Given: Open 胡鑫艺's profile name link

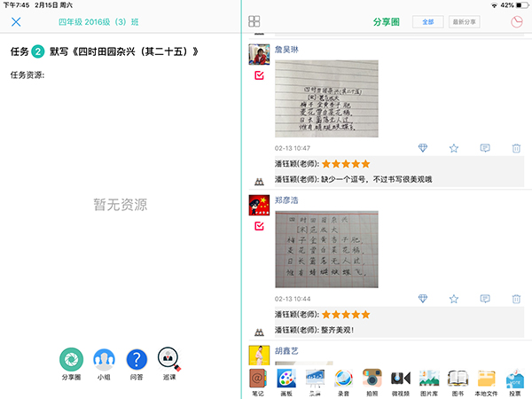Looking at the screenshot, I should point(286,351).
